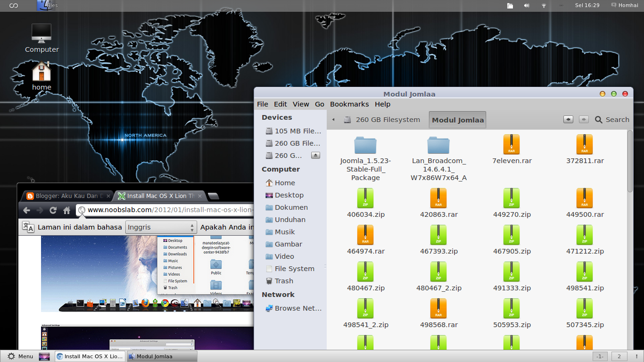Open the Bookmarks menu in the file manager
The height and width of the screenshot is (362, 644).
point(349,104)
